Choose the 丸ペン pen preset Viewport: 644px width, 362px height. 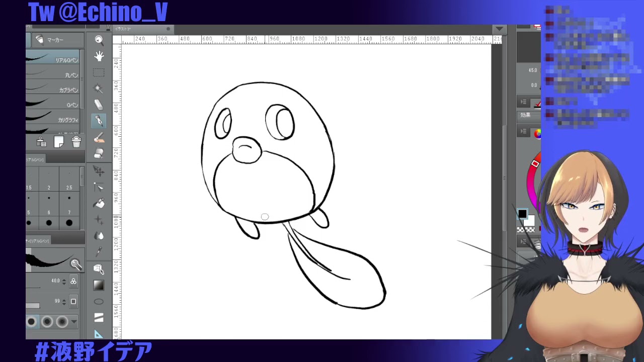[52, 73]
